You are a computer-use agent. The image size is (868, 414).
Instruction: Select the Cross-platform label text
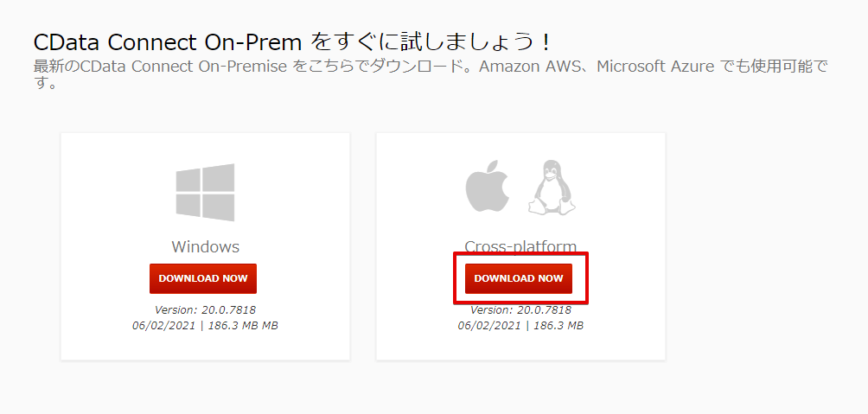520,246
